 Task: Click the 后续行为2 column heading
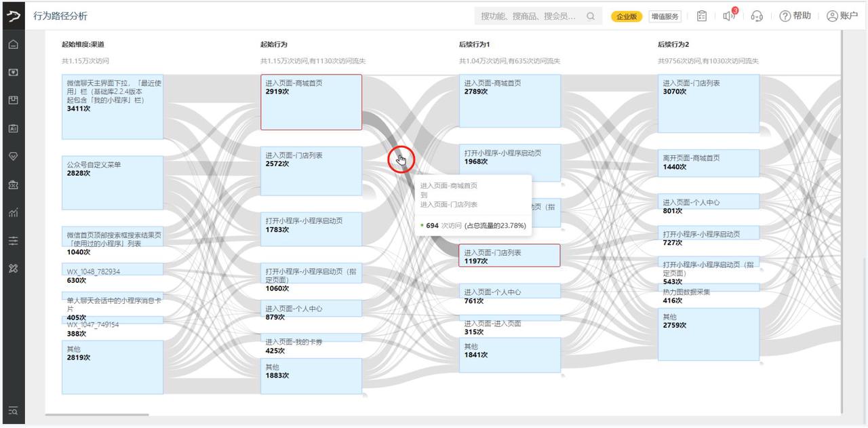pos(673,45)
